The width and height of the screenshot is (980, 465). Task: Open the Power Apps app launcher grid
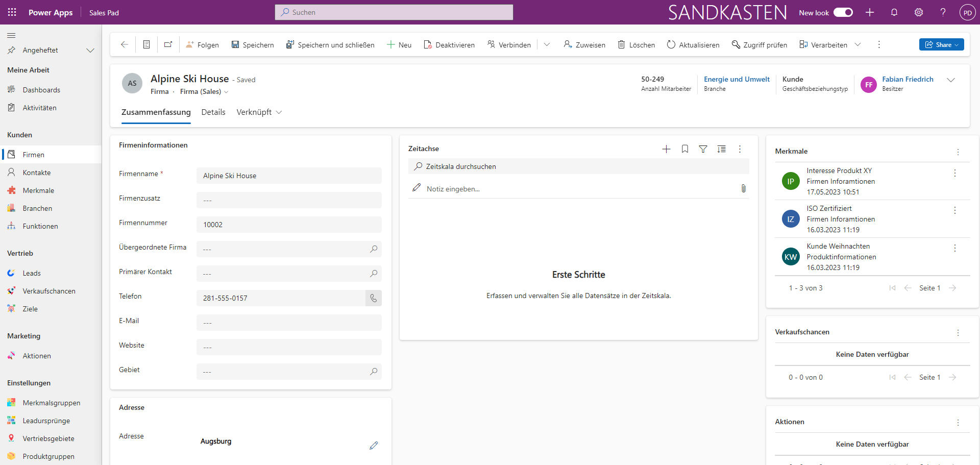[x=12, y=12]
